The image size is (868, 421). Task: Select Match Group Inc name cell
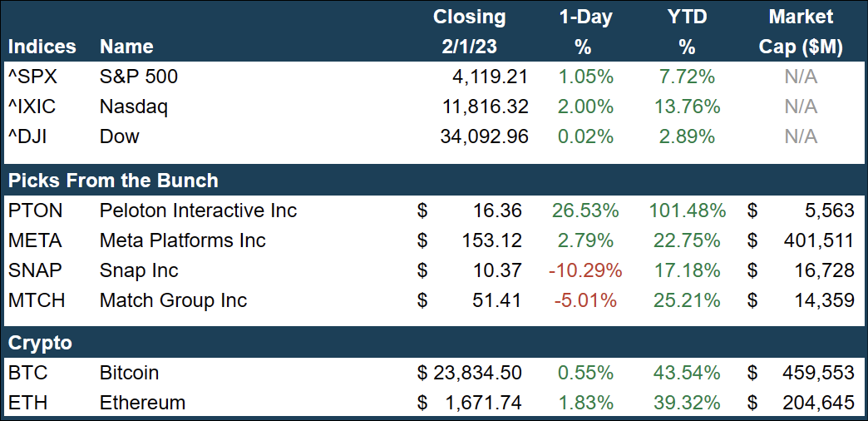173,300
